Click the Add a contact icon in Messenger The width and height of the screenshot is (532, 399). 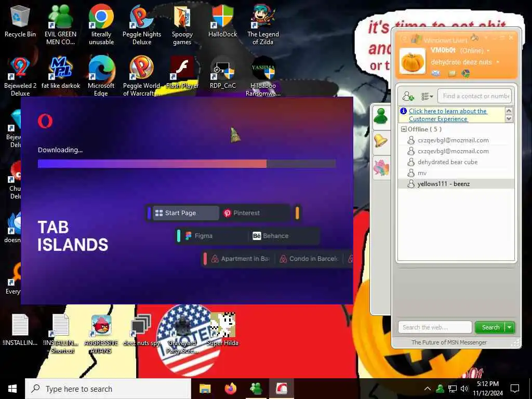point(408,96)
